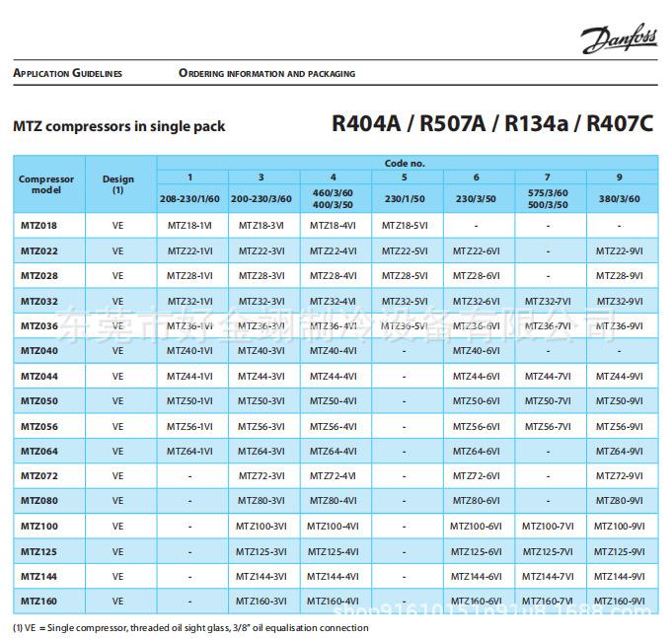Select code cell MTZ64-9VI
The width and height of the screenshot is (672, 638).
tap(620, 452)
